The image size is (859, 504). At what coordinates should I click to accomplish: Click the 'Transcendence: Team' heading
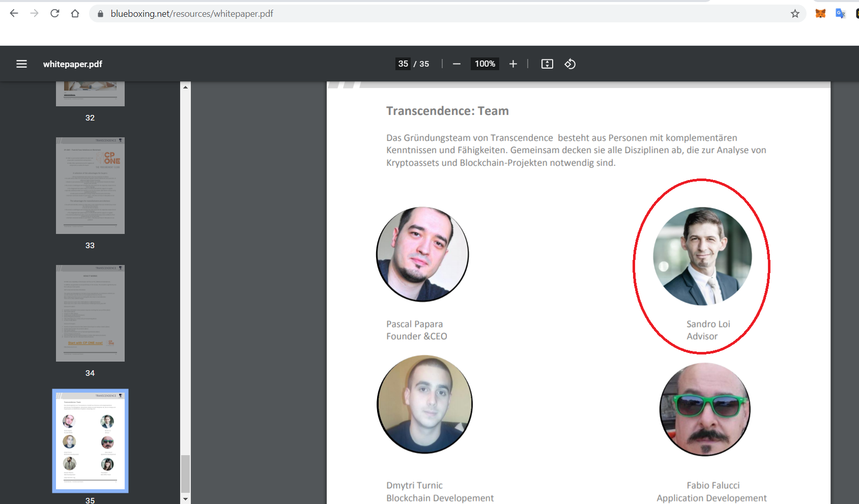tap(447, 111)
